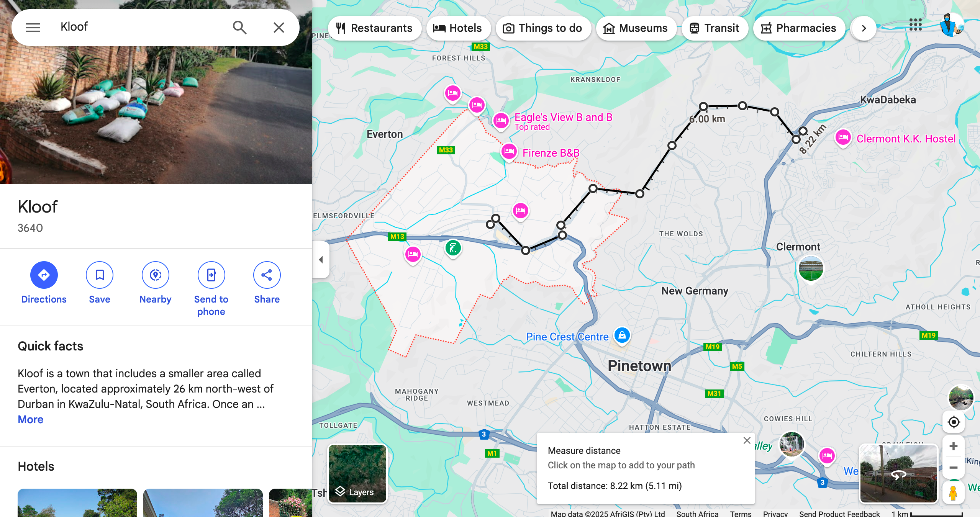This screenshot has height=517, width=980.
Task: Get Directions to Kloof
Action: (x=44, y=275)
